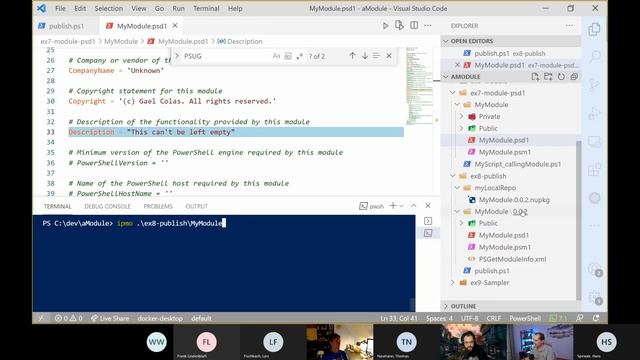The height and width of the screenshot is (360, 640).
Task: Close the find widget
Action: coord(389,56)
